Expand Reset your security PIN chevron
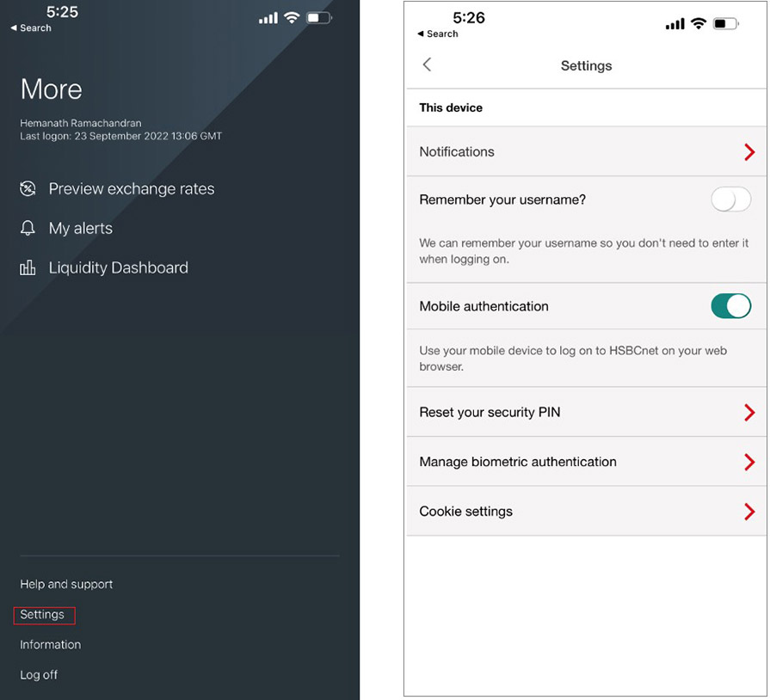 click(x=748, y=413)
